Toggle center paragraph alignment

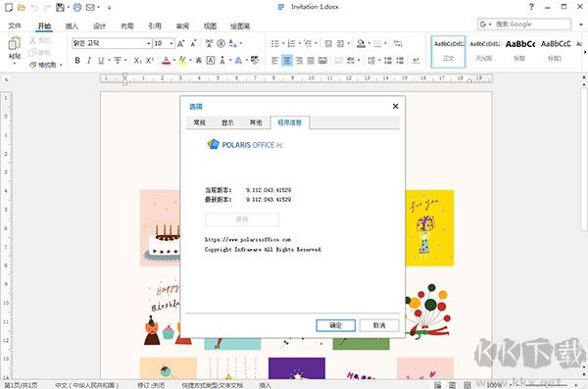[x=287, y=61]
